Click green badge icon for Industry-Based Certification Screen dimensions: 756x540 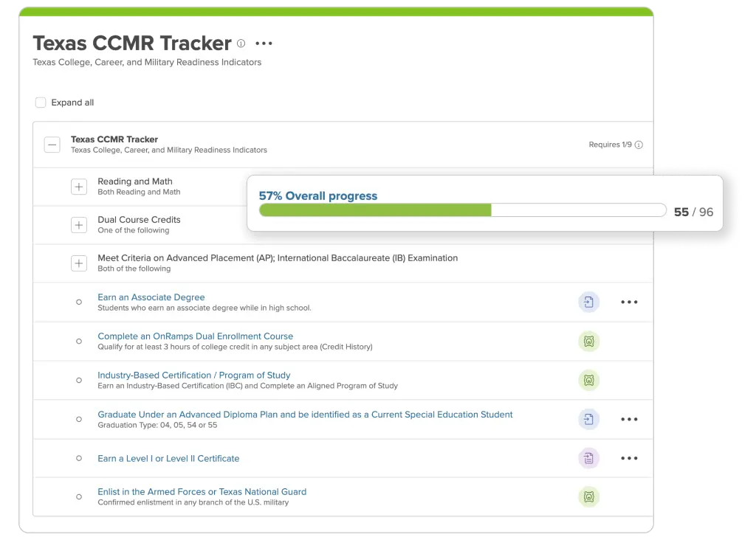588,381
